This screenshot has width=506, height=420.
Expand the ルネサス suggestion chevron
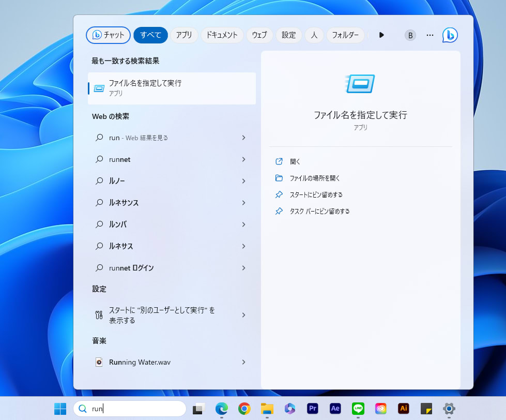pyautogui.click(x=243, y=246)
